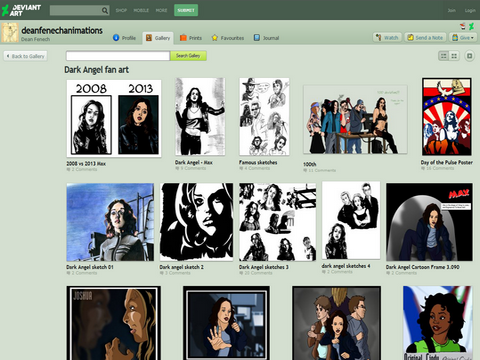Open the deanfenechanimations username link

tap(62, 30)
